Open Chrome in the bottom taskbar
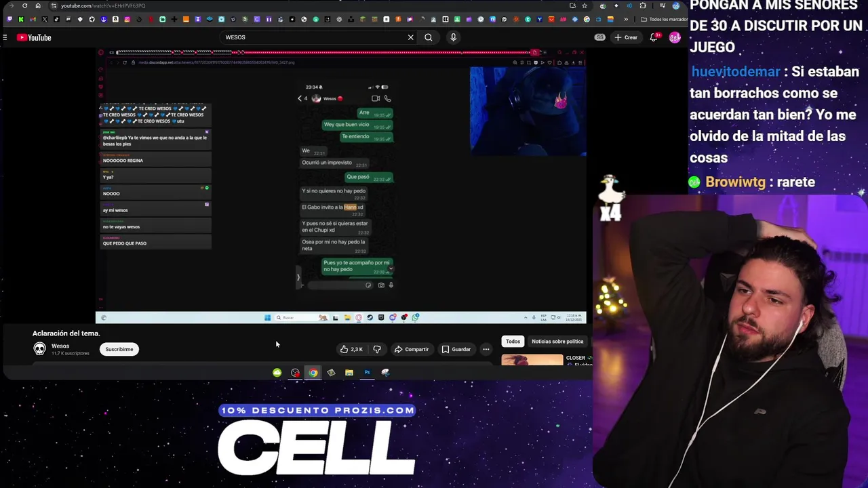868x488 pixels. (313, 372)
